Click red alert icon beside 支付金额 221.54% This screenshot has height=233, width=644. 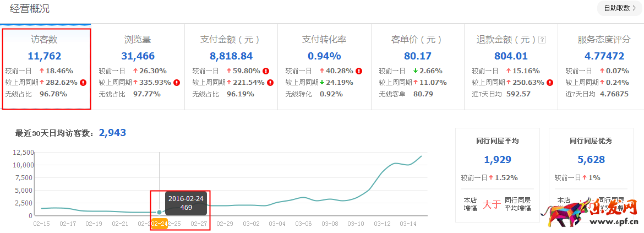[x=270, y=83]
